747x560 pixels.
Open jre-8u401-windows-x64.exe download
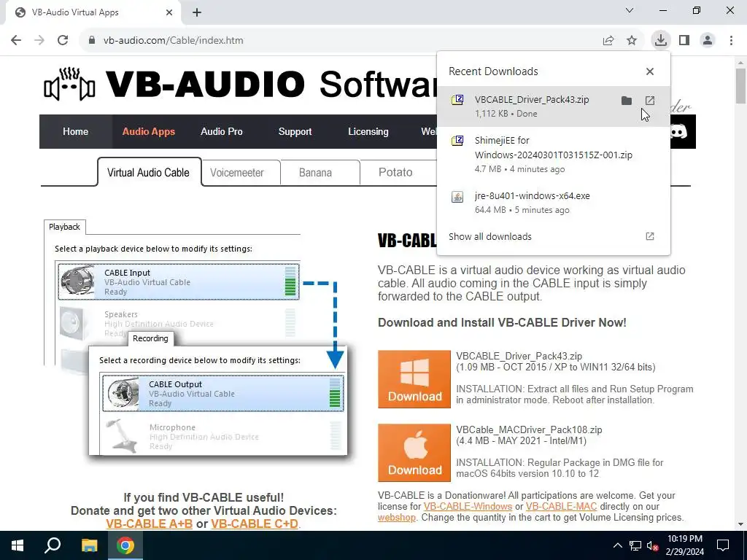click(x=553, y=203)
